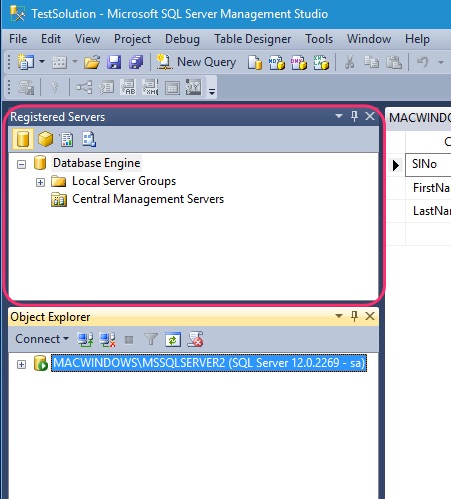Image resolution: width=451 pixels, height=499 pixels.
Task: Click the Refresh icon in Object Explorer
Action: [x=173, y=340]
